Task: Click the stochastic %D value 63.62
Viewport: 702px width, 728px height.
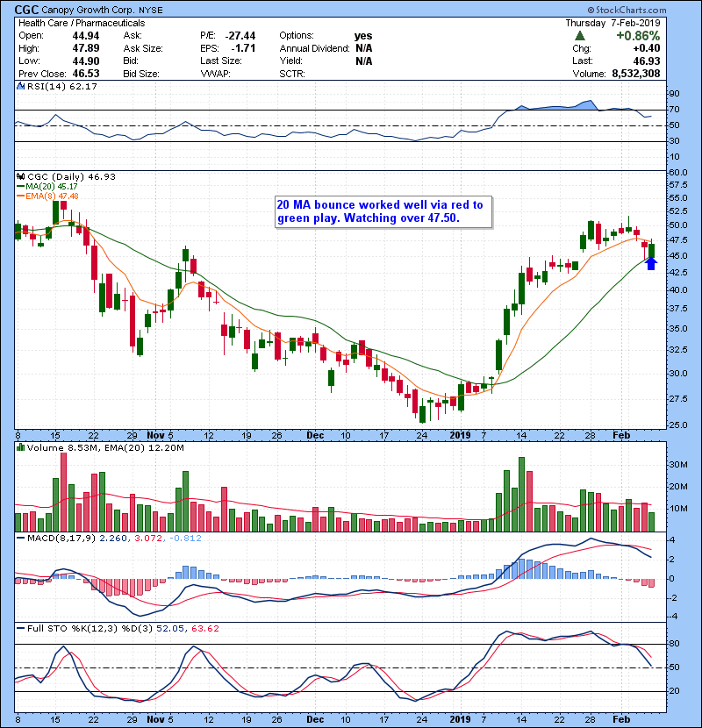Action: point(204,628)
